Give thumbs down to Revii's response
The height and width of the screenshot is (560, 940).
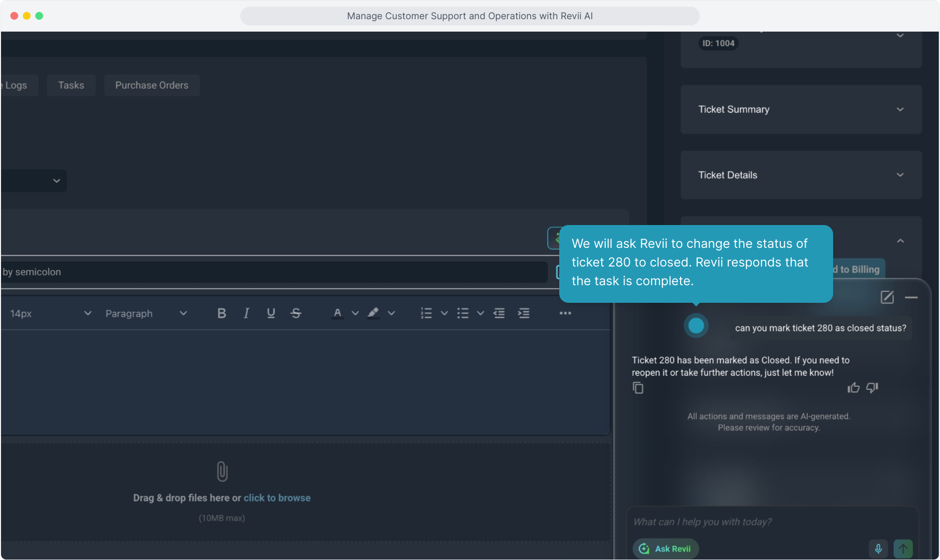(x=872, y=388)
